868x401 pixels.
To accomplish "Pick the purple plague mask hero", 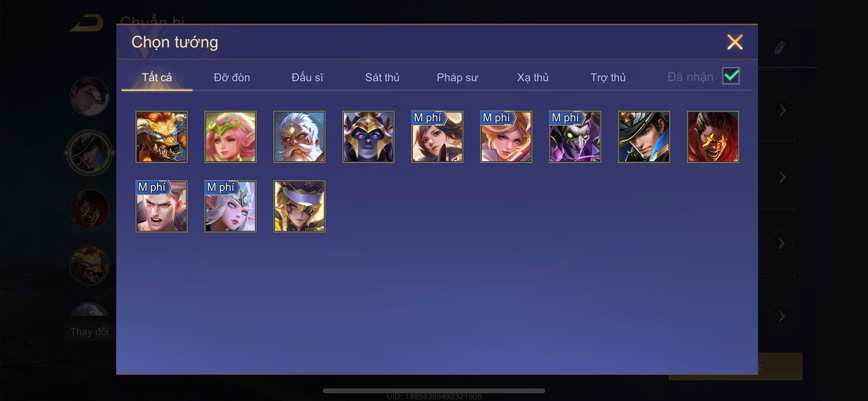I will point(575,137).
